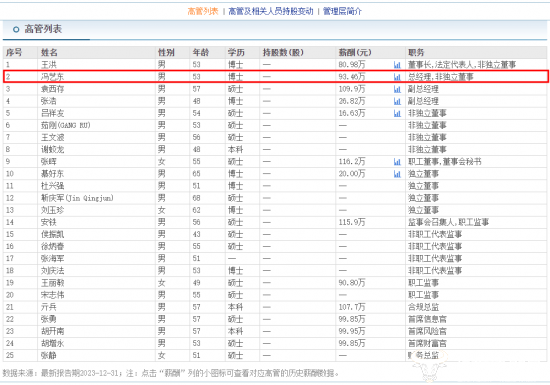The height and width of the screenshot is (385, 550).
Task: Click the 学历 column header
Action: 236,53
